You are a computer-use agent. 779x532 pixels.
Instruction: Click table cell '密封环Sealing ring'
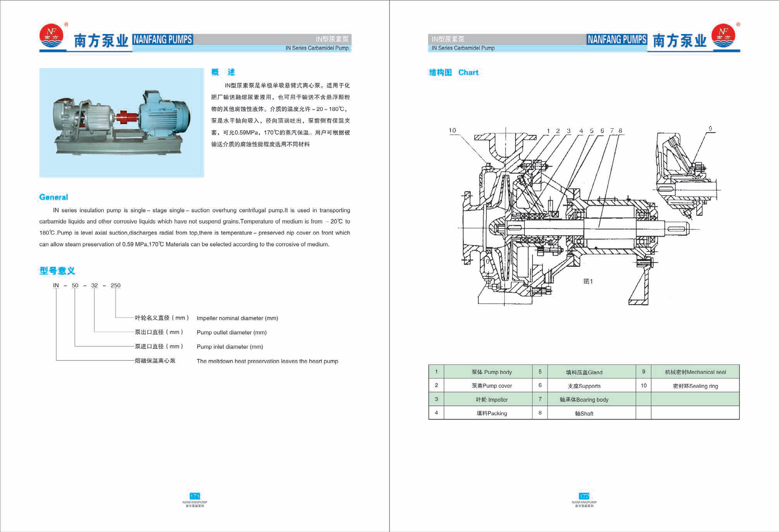click(695, 386)
